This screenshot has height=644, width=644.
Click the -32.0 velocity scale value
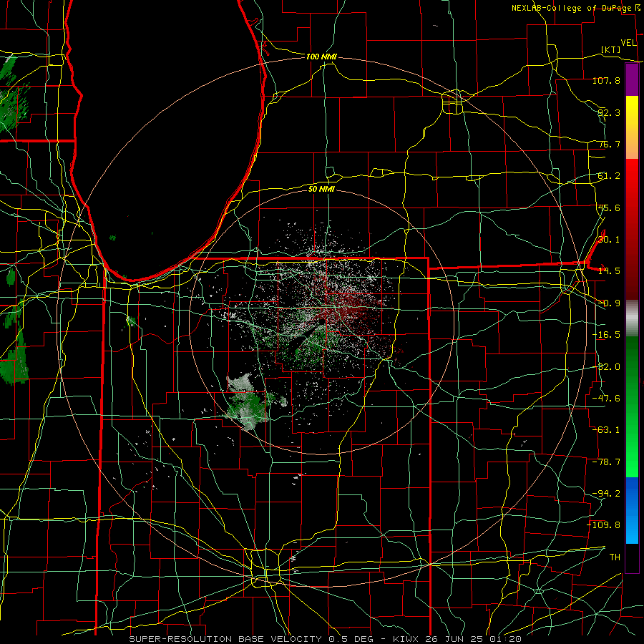tap(606, 367)
